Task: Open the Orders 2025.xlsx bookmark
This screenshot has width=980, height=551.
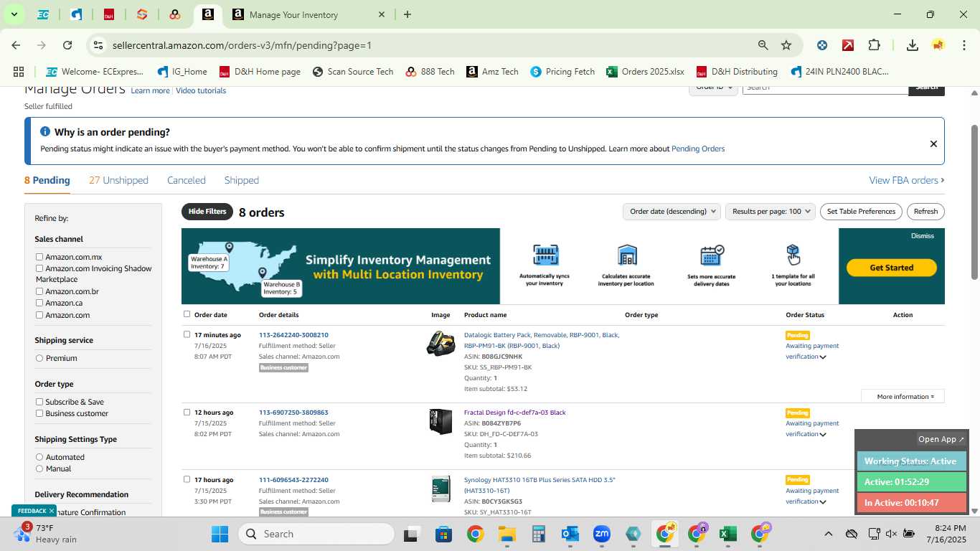Action: 645,72
